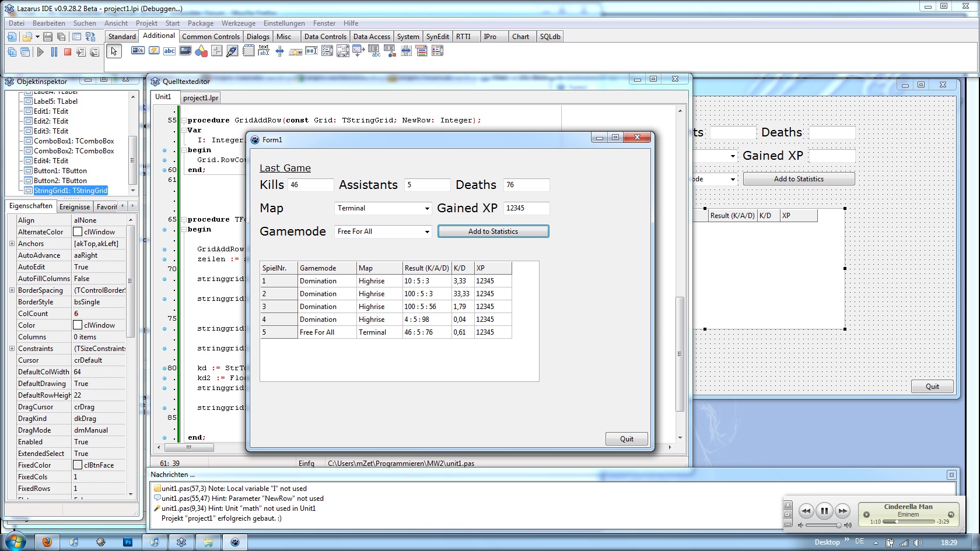Select the TBitBtn component in palette
The height and width of the screenshot is (551, 980).
pos(138,51)
